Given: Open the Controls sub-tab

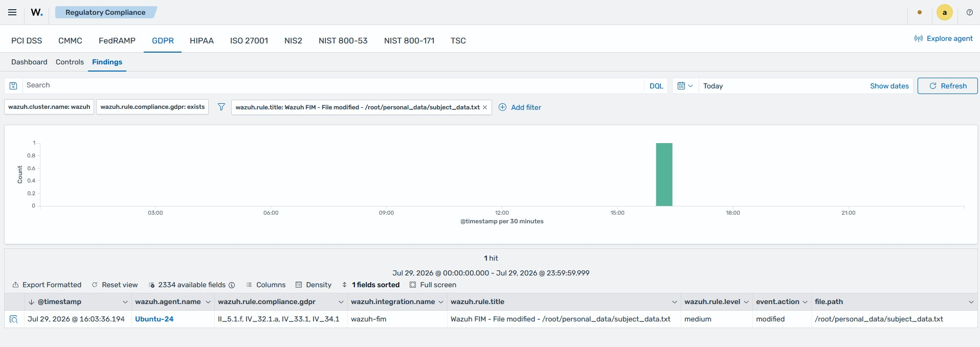Looking at the screenshot, I should pyautogui.click(x=70, y=62).
